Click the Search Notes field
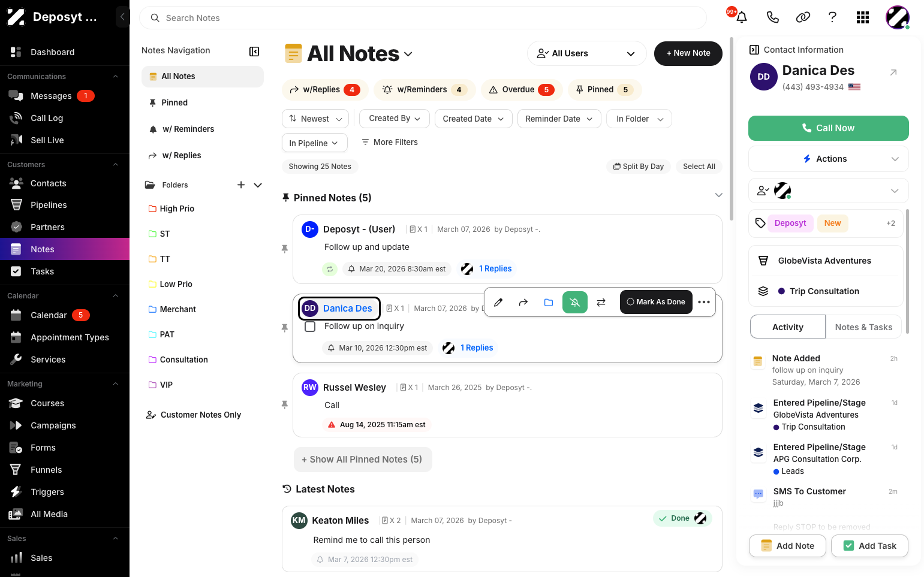 (x=423, y=18)
